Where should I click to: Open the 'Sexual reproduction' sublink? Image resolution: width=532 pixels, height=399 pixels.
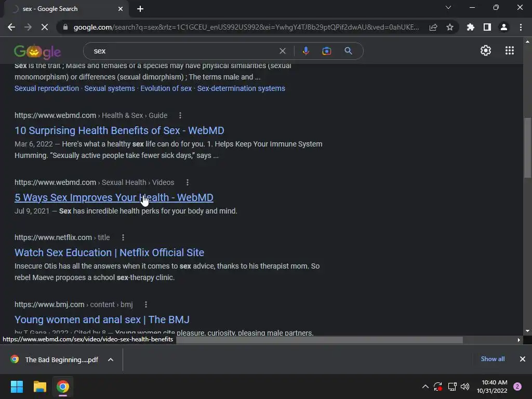click(x=46, y=88)
